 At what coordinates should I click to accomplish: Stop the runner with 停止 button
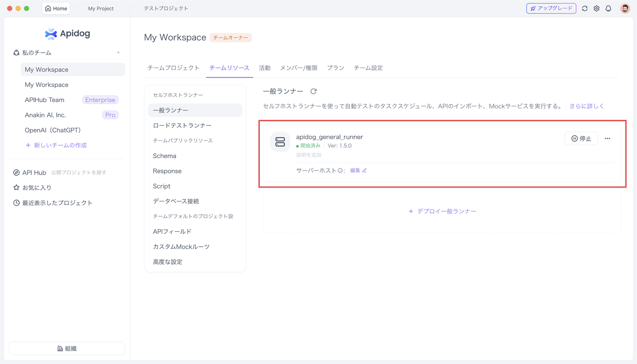click(581, 139)
